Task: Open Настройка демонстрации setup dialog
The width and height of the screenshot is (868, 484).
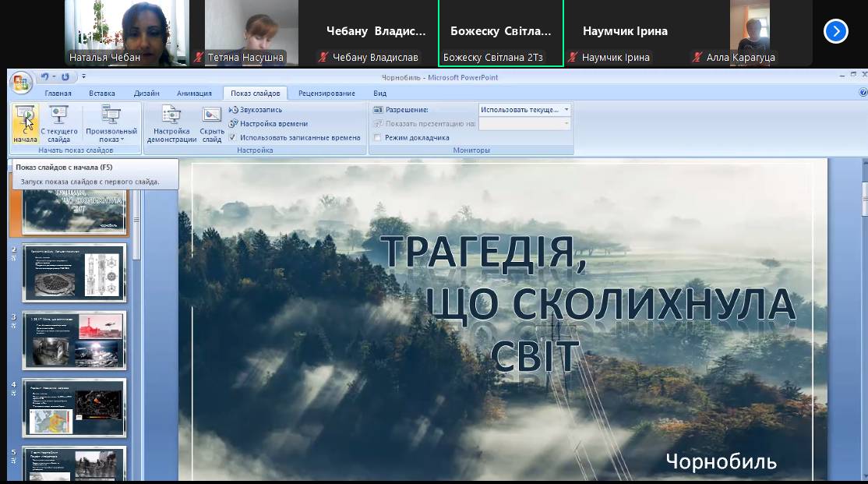Action: point(171,124)
